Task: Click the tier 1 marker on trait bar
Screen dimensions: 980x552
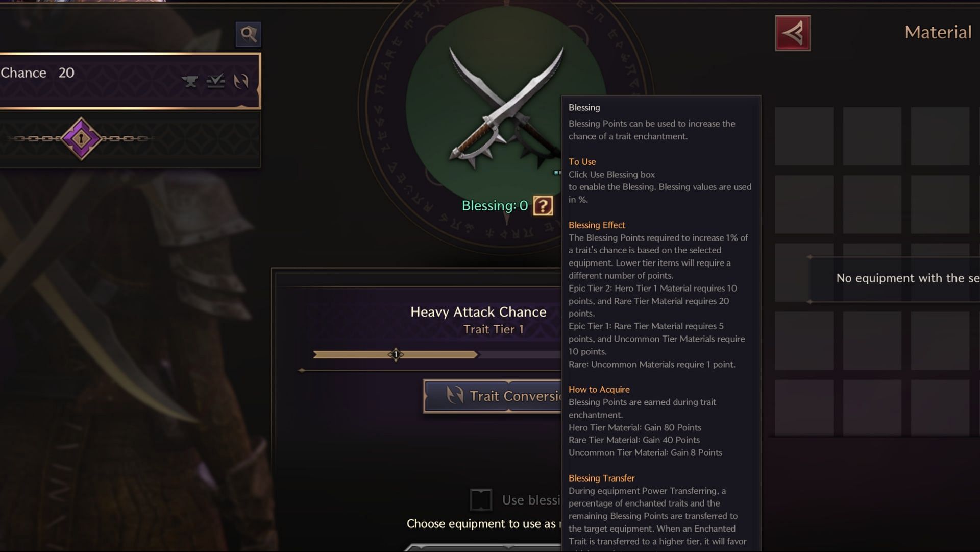Action: (x=396, y=354)
